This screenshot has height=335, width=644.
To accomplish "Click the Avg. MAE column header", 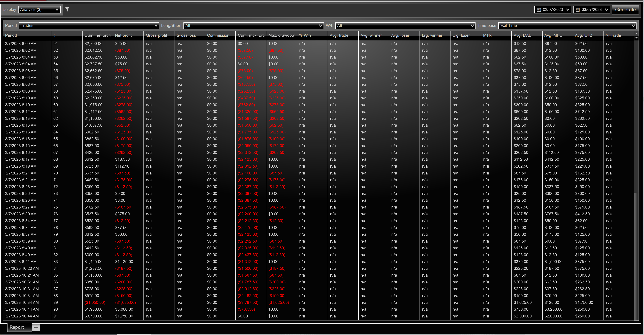I will 527,35.
